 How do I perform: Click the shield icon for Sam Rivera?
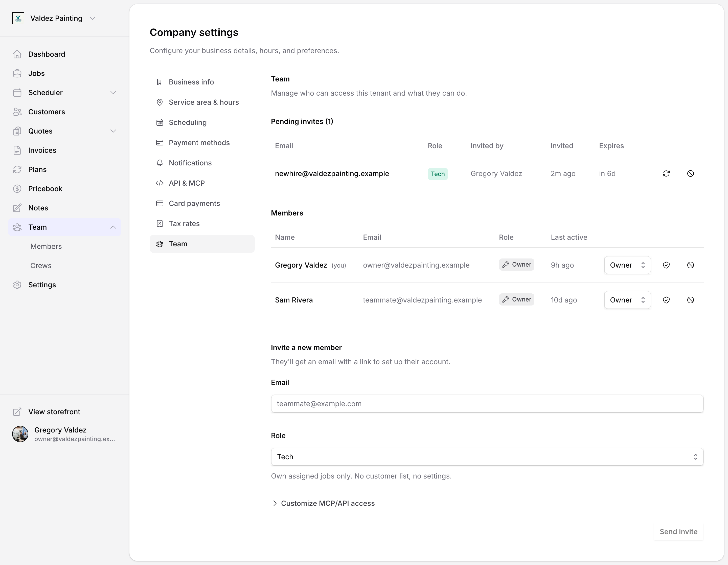pos(666,300)
